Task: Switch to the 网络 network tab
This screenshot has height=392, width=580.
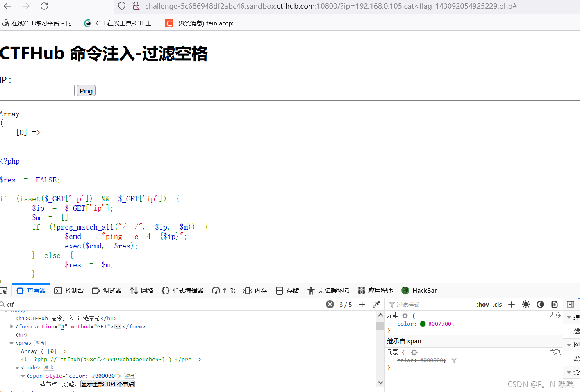Action: pyautogui.click(x=142, y=291)
